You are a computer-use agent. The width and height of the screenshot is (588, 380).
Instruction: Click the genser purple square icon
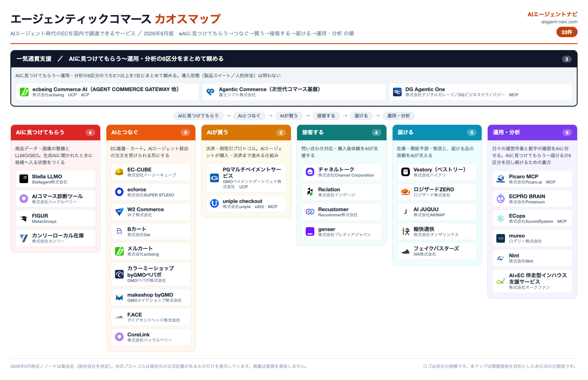pos(310,231)
